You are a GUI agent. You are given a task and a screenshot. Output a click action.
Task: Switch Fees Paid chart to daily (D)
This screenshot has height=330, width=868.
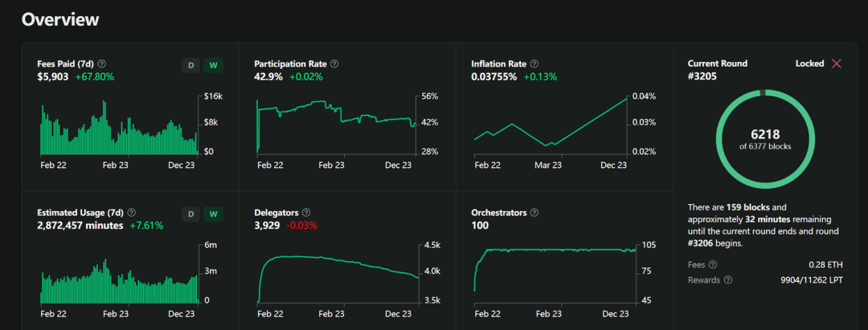(190, 65)
